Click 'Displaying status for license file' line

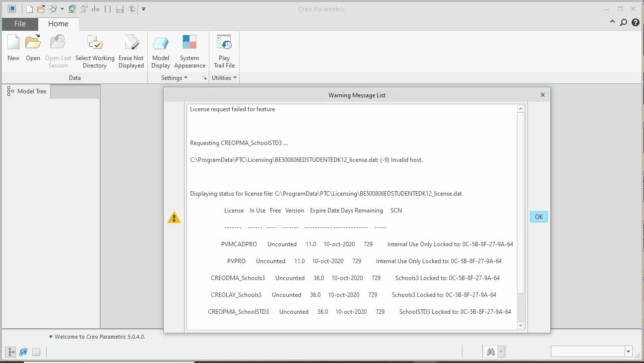coord(326,194)
